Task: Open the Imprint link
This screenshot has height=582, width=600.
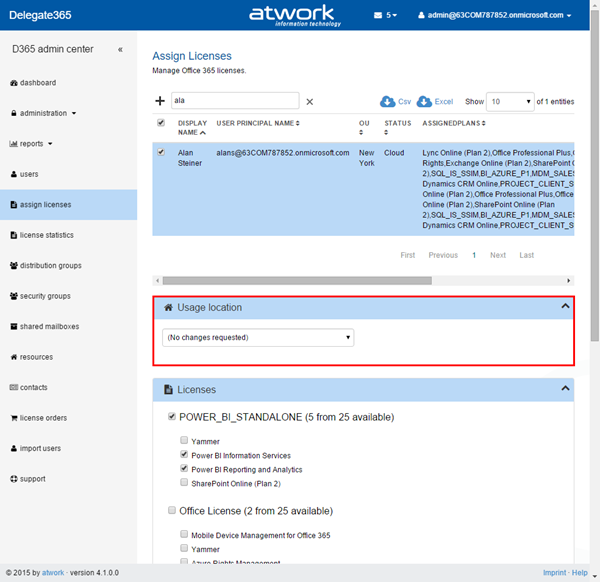Action: click(x=554, y=573)
